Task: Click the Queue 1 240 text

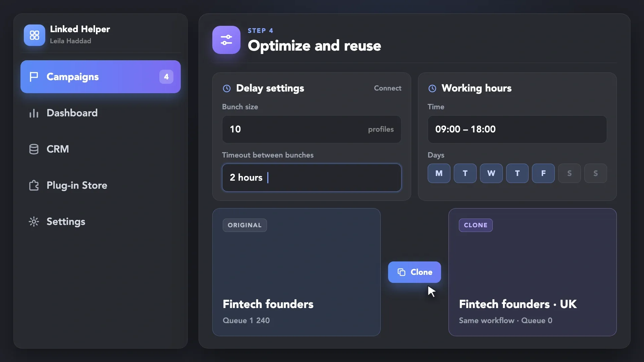Action: pos(246,320)
